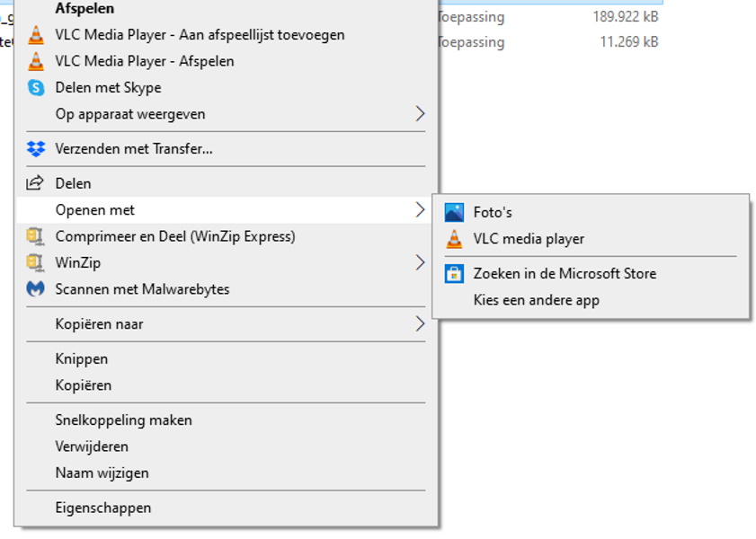
Task: Open the 'Kopiëren naar' menu entry
Action: pos(227,324)
